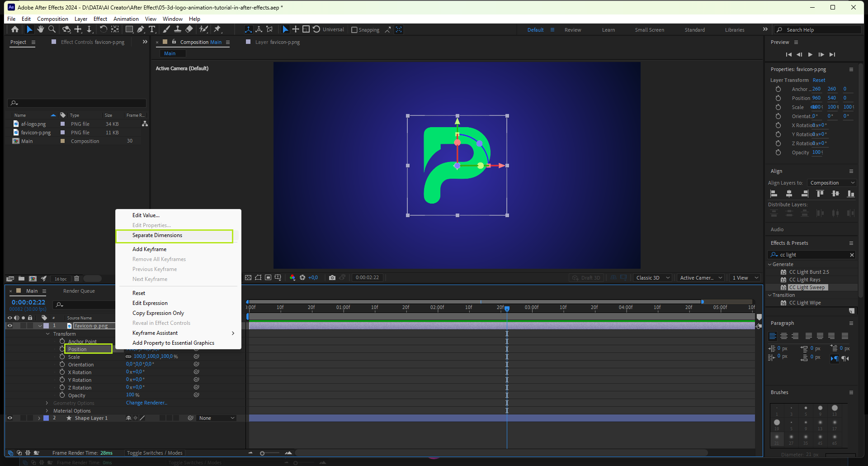Enable the Snapping checkbox
This screenshot has width=868, height=466.
pyautogui.click(x=354, y=30)
